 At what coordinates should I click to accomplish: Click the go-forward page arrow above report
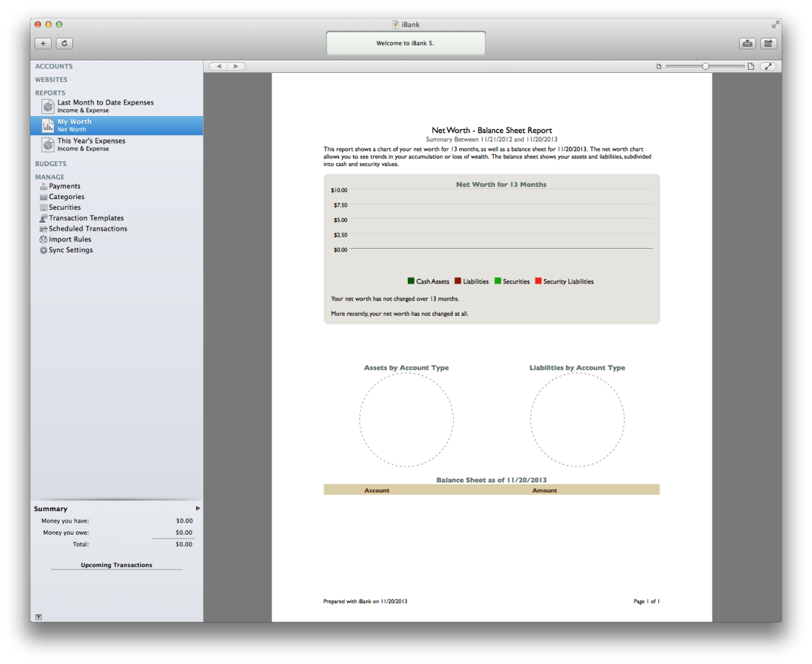pyautogui.click(x=236, y=66)
